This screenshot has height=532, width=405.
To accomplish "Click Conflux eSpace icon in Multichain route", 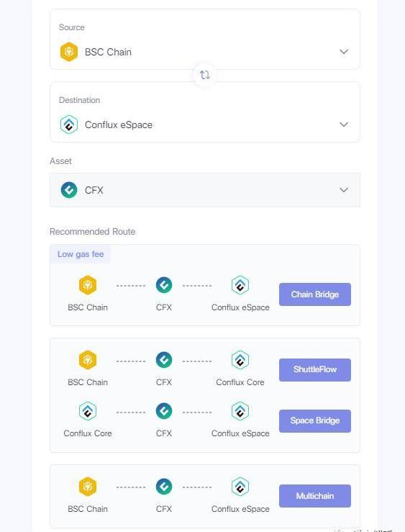I will pyautogui.click(x=240, y=487).
